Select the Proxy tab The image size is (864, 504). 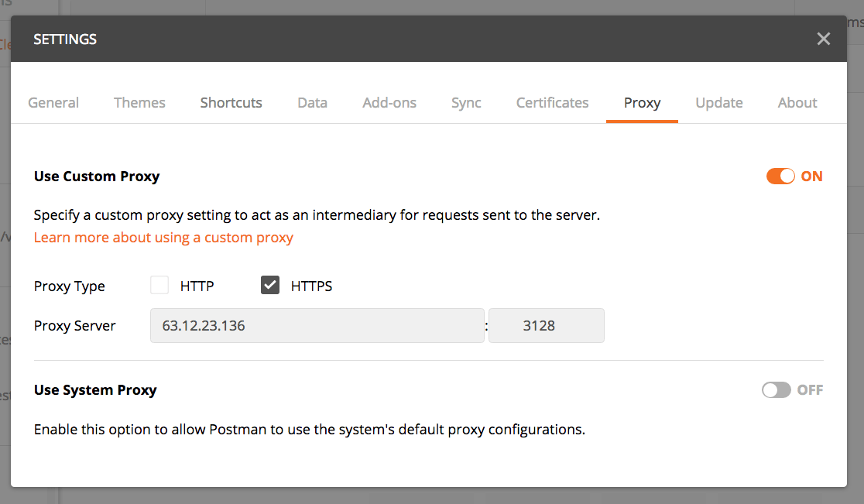coord(642,102)
